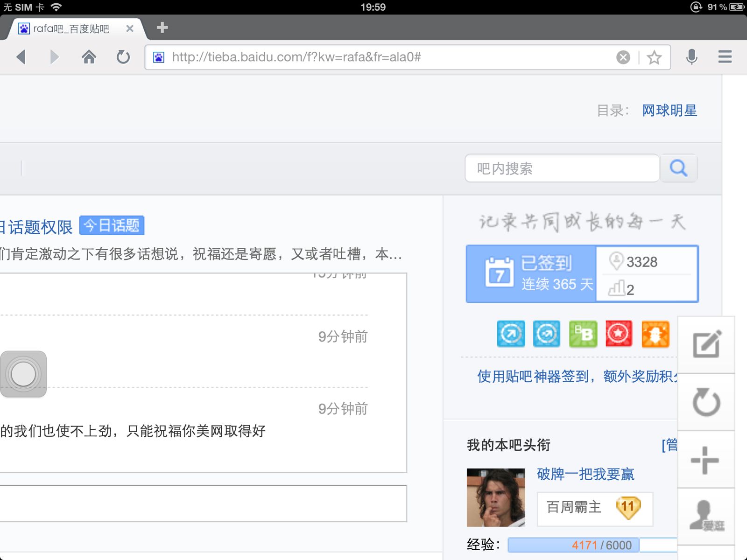
Task: Tap the Wi-Fi icon in status bar
Action: (56, 7)
